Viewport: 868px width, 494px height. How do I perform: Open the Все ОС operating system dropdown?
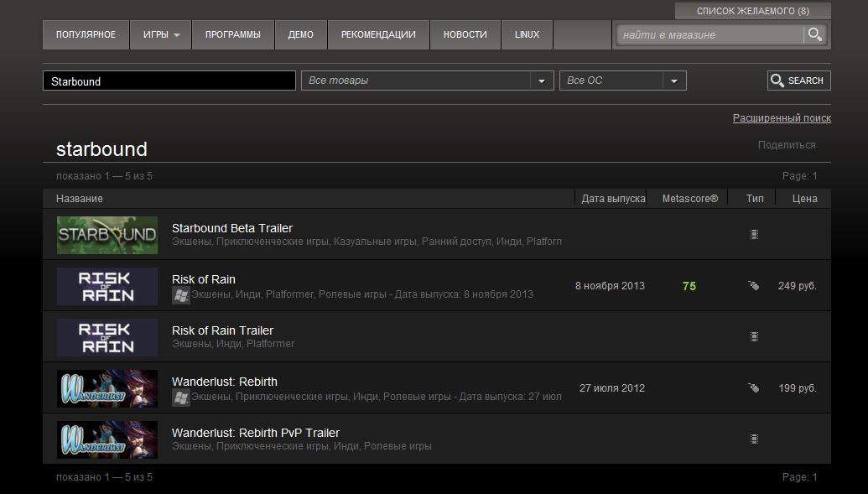(x=623, y=81)
